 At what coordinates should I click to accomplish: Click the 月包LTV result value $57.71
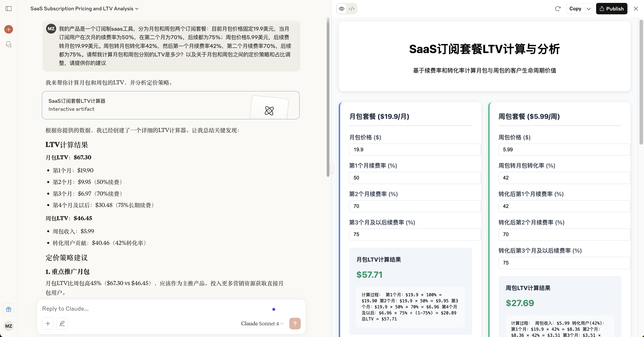coord(369,275)
